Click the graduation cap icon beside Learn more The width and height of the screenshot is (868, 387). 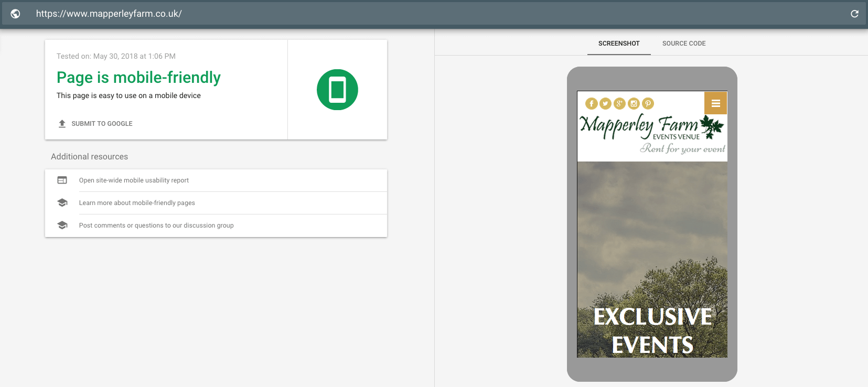62,203
